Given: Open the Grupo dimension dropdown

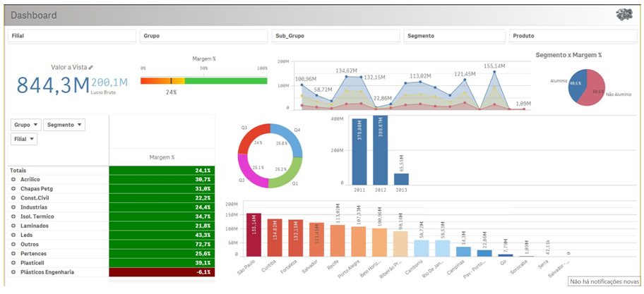Looking at the screenshot, I should tap(26, 125).
